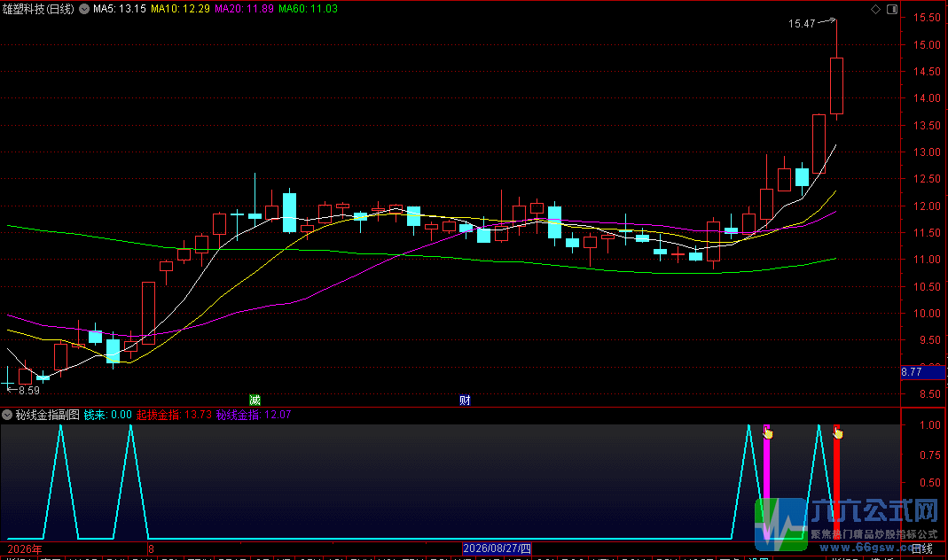Image resolution: width=948 pixels, height=560 pixels.
Task: Click the 钱来: 0.00 value
Action: (x=107, y=415)
